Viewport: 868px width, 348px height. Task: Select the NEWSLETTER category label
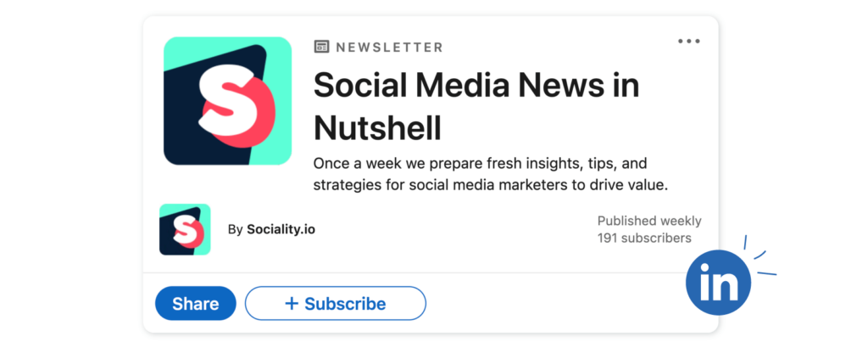pos(389,48)
